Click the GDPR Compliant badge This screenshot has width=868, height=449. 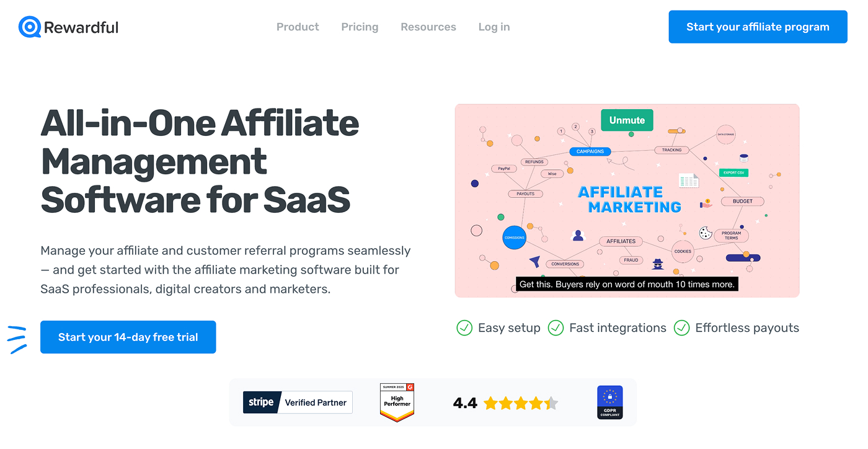point(609,402)
